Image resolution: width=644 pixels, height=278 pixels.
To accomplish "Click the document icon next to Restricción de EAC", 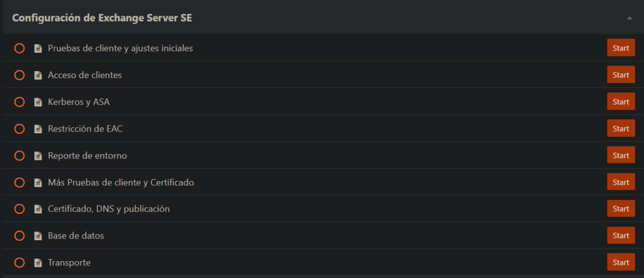I will [x=38, y=129].
